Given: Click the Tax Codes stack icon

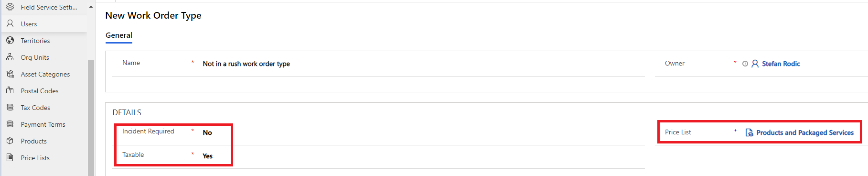Looking at the screenshot, I should click(10, 107).
